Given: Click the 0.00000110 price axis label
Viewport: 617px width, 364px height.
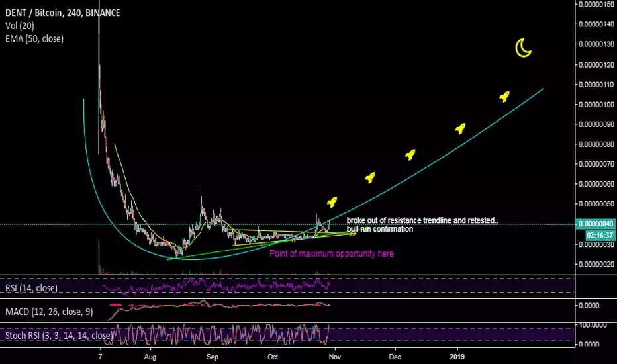Looking at the screenshot, I should pyautogui.click(x=596, y=84).
